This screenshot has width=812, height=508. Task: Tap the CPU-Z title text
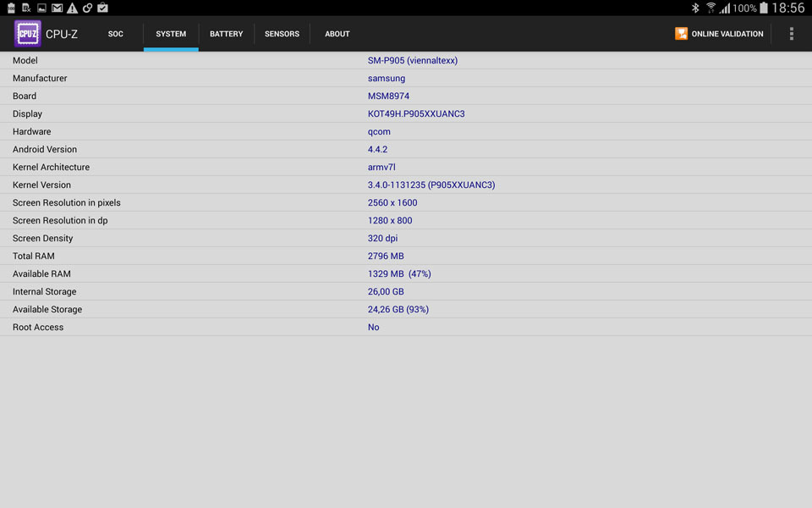[x=62, y=34]
